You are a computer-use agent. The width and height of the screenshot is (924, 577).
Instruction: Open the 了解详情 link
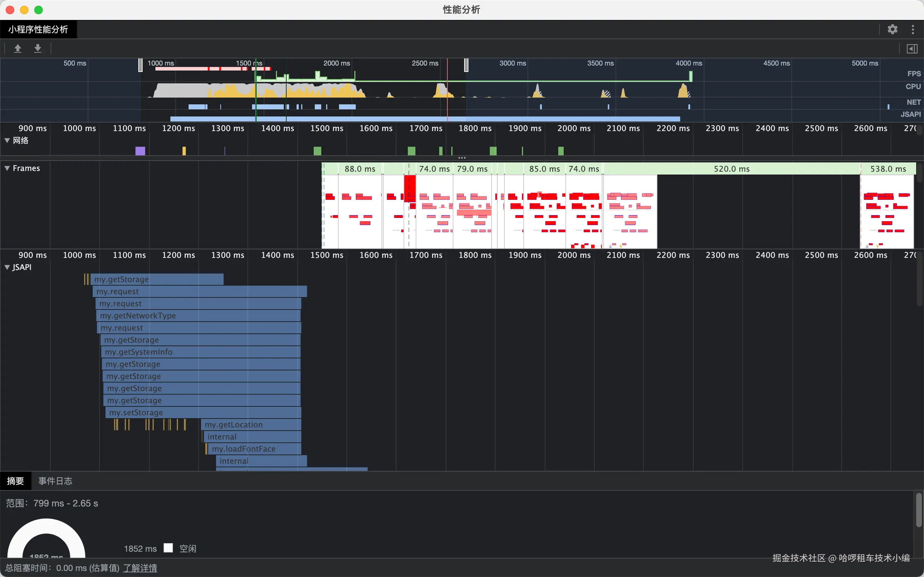(x=140, y=568)
